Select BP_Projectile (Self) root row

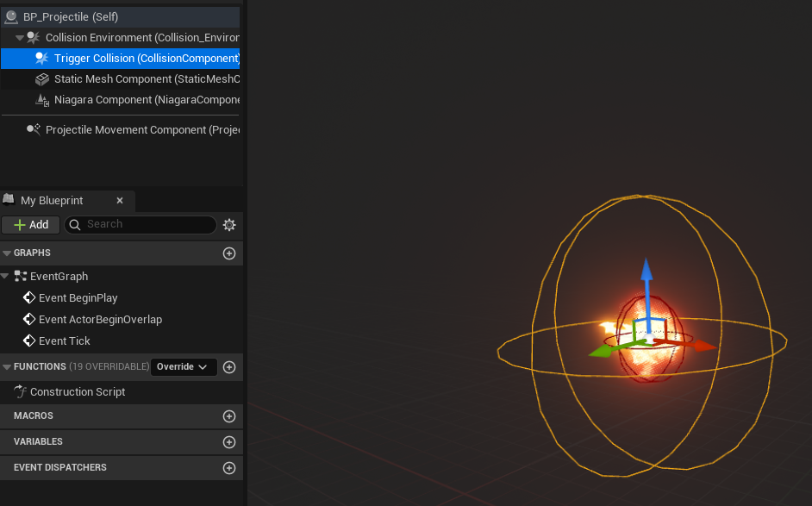[x=120, y=16]
